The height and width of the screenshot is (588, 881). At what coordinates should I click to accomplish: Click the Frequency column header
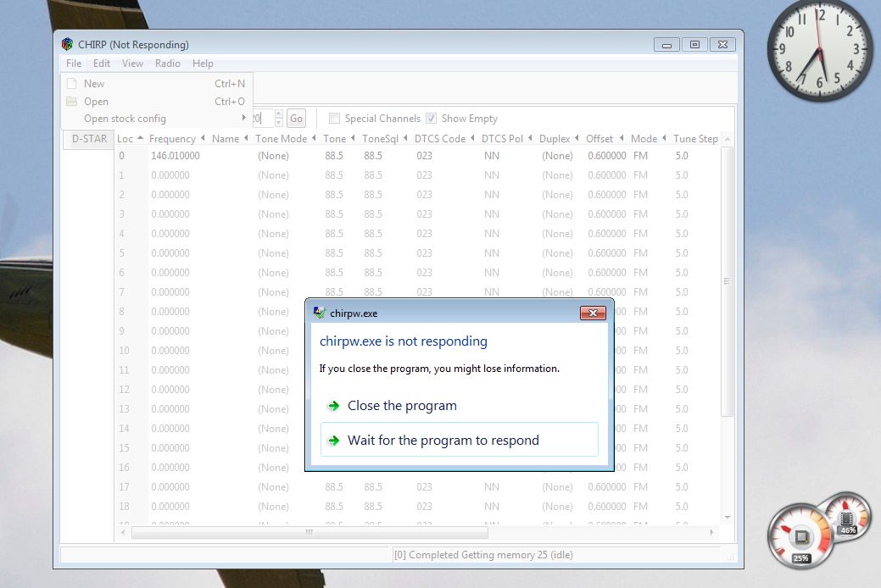click(176, 139)
